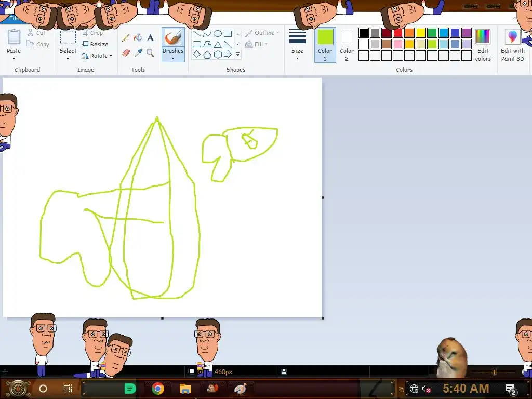Click the Paste clipboard icon
Screen dimensions: 532x399
(x=14, y=37)
